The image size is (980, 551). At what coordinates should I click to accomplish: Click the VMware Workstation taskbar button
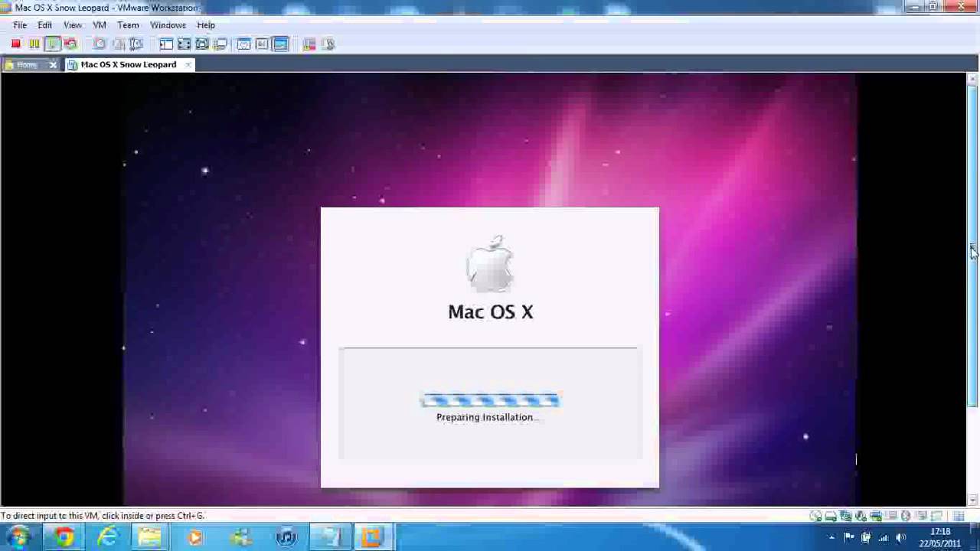372,537
